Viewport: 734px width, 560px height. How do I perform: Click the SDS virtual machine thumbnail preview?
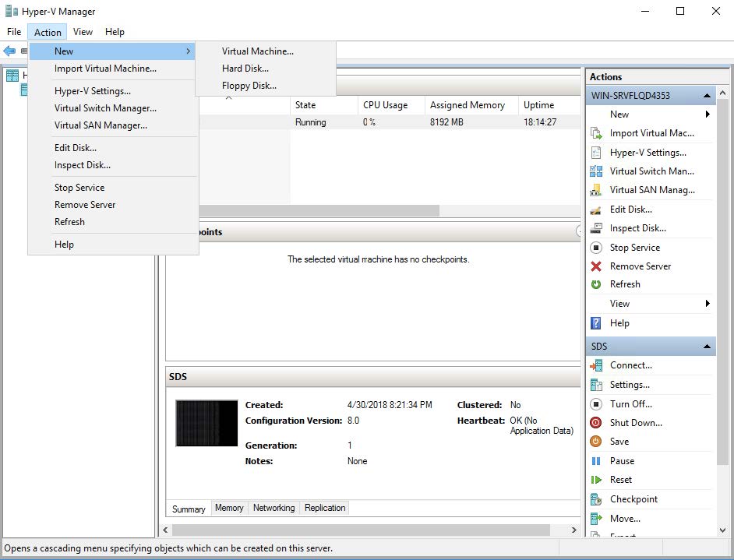[206, 424]
